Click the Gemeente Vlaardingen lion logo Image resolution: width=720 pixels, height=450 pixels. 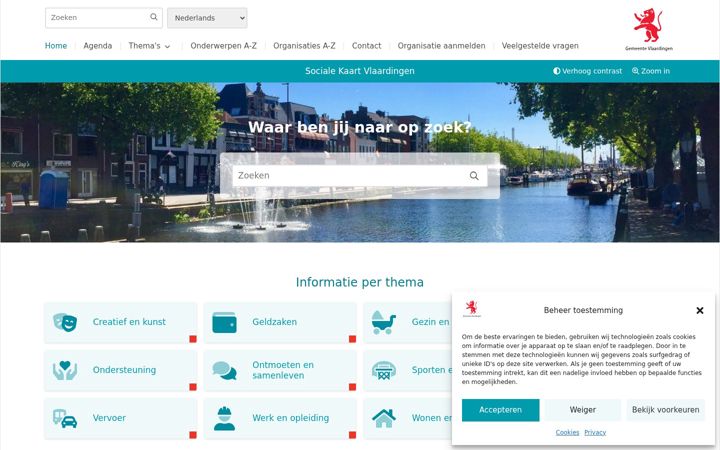[x=648, y=29]
